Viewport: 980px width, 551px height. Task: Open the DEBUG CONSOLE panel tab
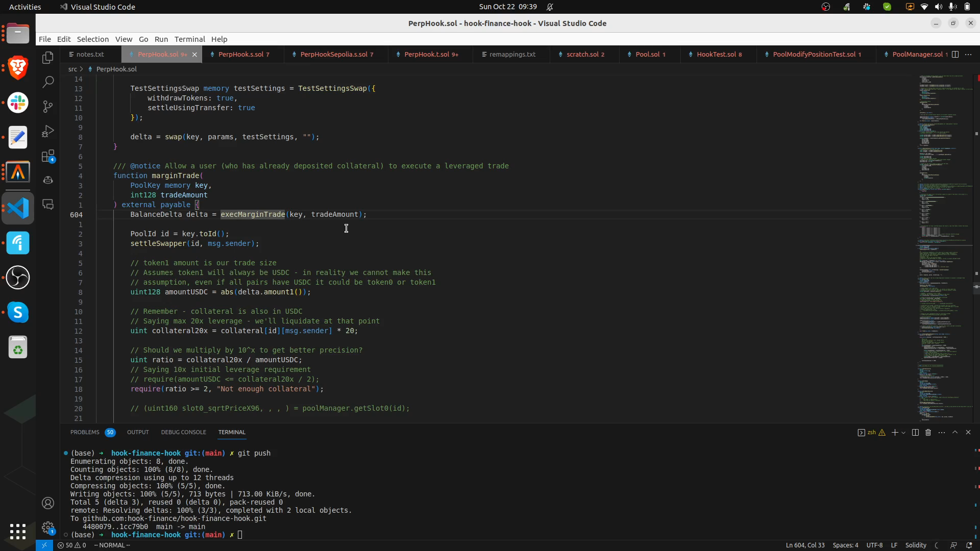183,433
